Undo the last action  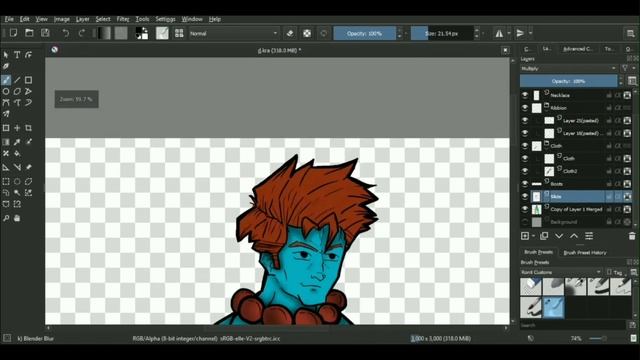point(66,33)
